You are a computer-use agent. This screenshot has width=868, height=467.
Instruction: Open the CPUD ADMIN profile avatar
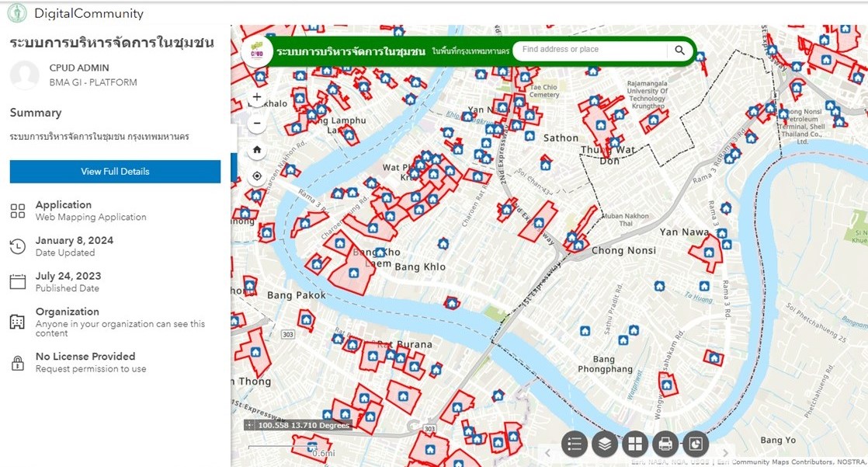point(25,75)
